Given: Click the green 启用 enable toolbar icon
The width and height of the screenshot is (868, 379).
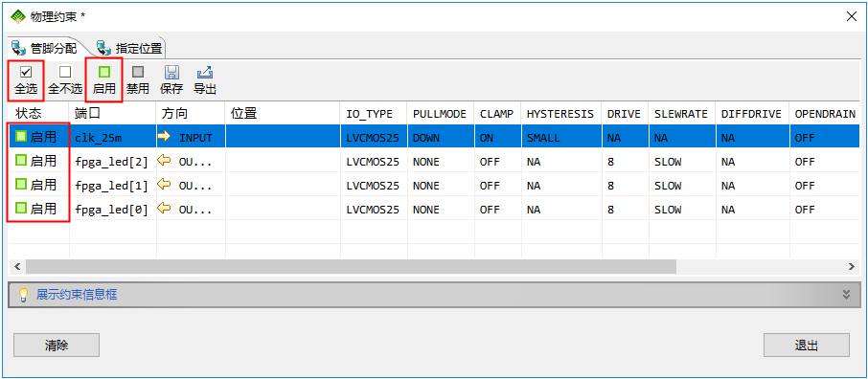Looking at the screenshot, I should [x=104, y=72].
